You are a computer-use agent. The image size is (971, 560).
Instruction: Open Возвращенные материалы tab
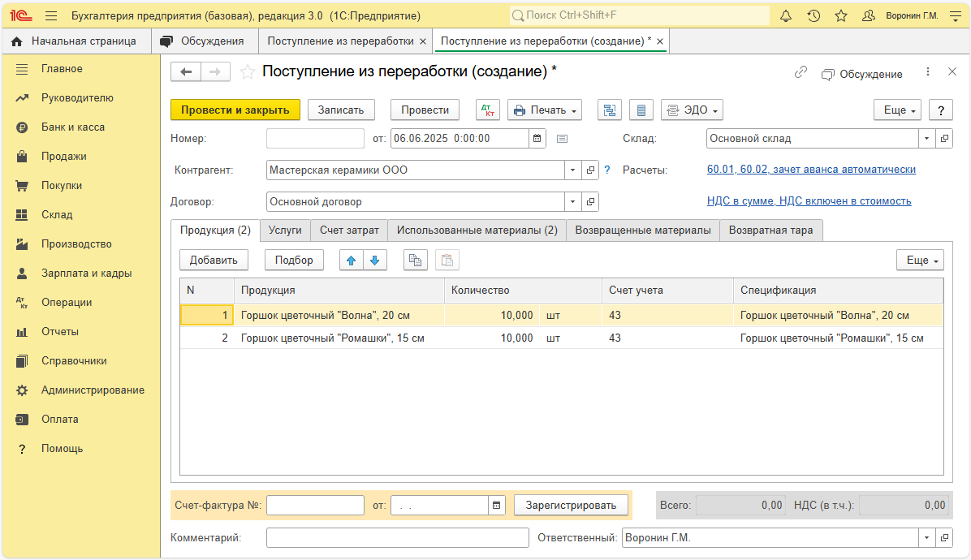click(x=643, y=230)
